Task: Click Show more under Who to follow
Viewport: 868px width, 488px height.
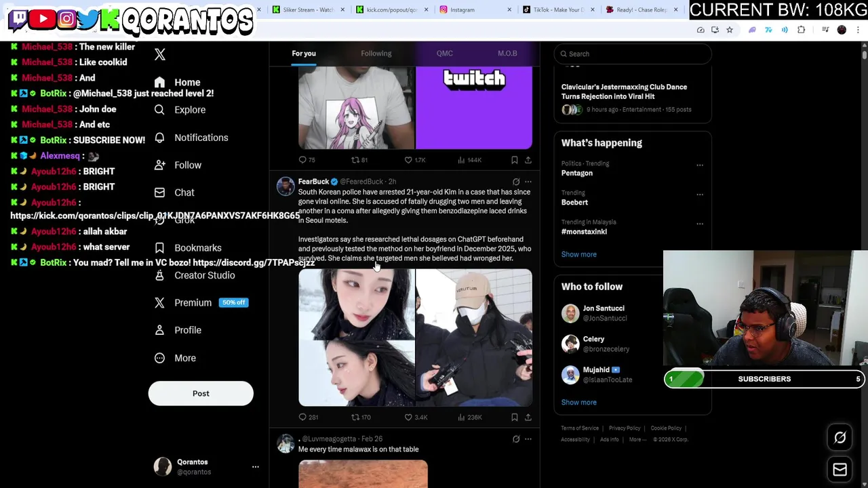Action: 579,403
